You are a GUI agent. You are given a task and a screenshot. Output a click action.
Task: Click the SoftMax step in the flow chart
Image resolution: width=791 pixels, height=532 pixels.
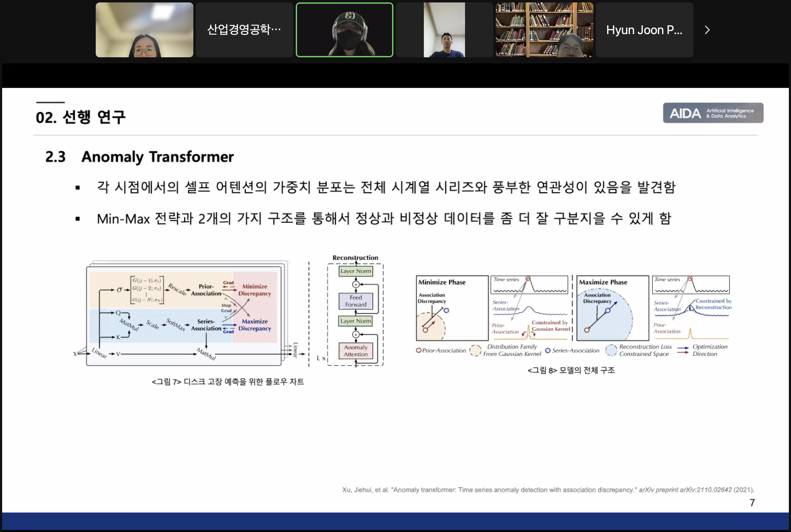pos(176,326)
